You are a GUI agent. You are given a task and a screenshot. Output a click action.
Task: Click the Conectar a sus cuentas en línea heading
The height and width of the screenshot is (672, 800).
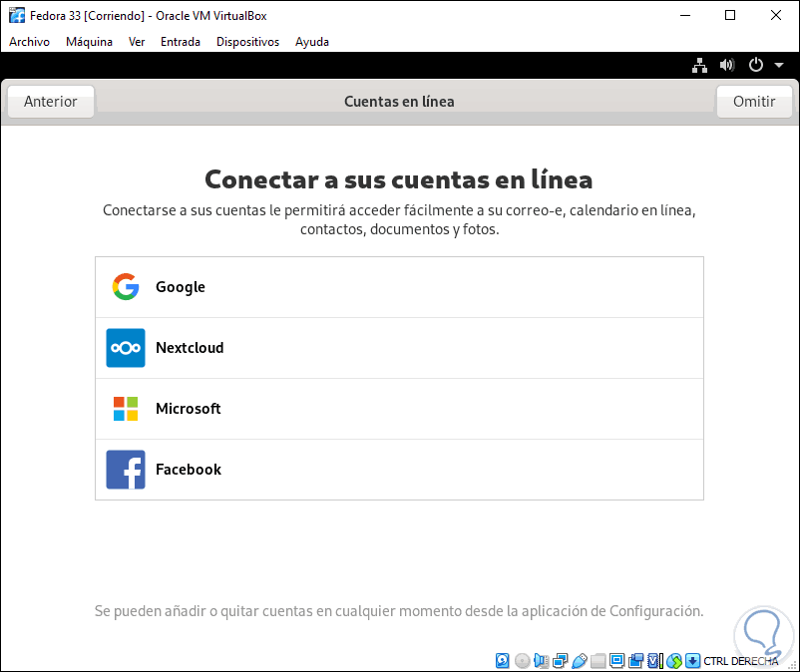pos(398,178)
